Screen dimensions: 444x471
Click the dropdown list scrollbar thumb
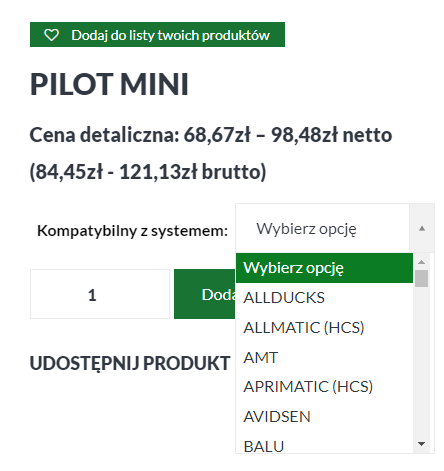(421, 278)
